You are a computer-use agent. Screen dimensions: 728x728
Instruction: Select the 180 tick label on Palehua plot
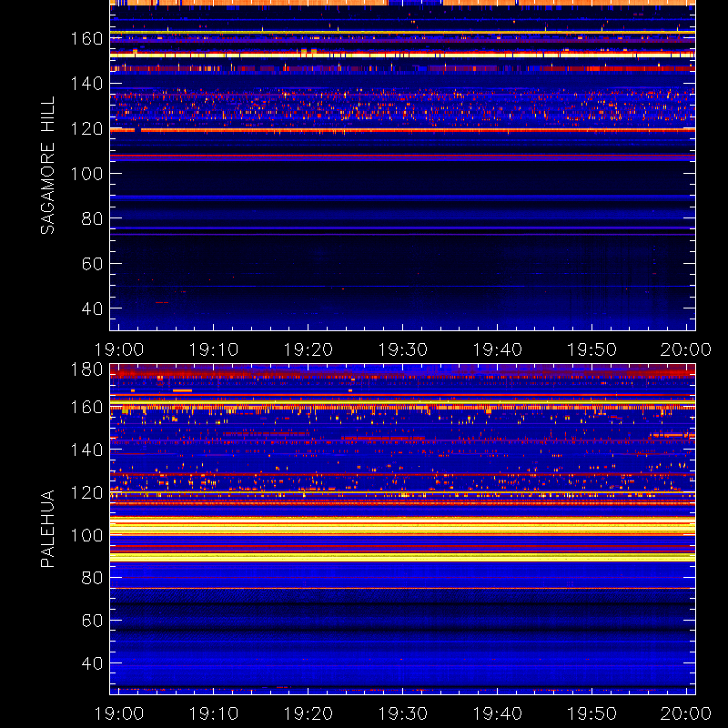(x=86, y=369)
